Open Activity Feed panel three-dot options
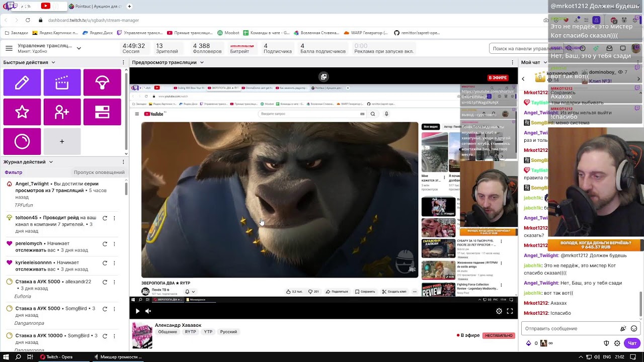The height and width of the screenshot is (362, 644). [124, 162]
